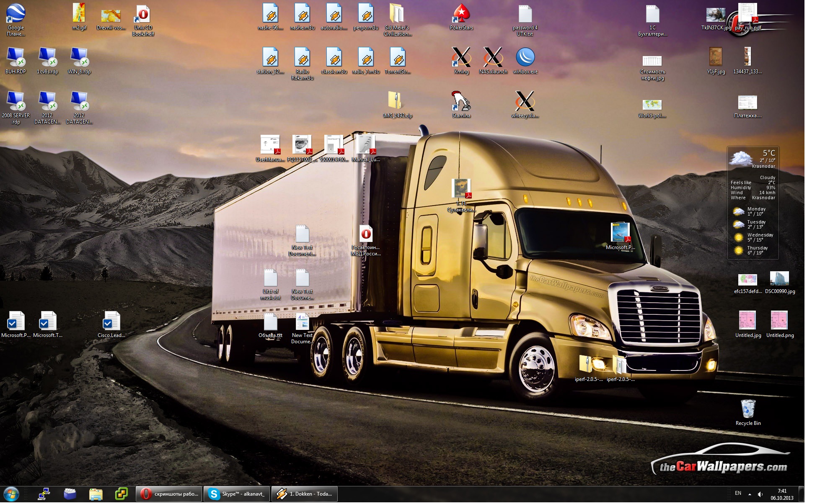The width and height of the screenshot is (838, 504).
Task: Select the 1С Бухгалтерия file icon
Action: pos(652,20)
